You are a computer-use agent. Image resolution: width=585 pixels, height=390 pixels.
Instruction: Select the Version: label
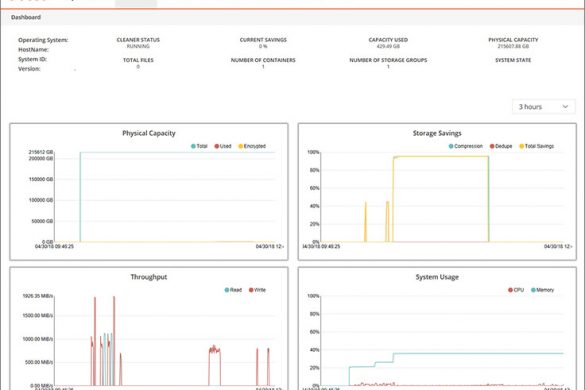pos(29,69)
